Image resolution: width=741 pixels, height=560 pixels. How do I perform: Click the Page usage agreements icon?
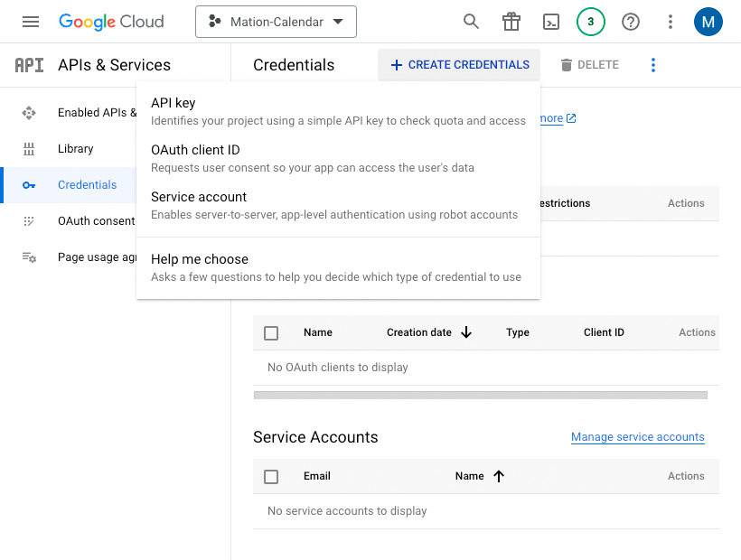coord(29,257)
